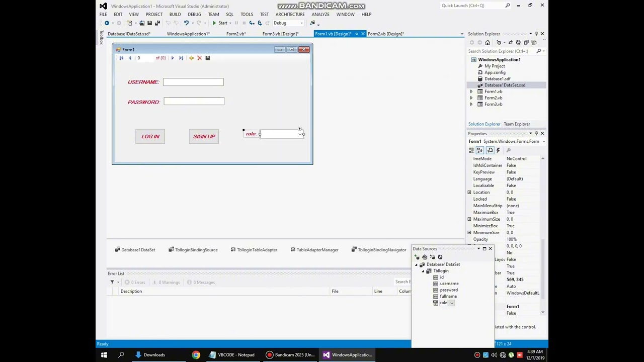This screenshot has width=644, height=362.
Task: Switch to Database1DataSet.xsd tab
Action: [x=129, y=34]
